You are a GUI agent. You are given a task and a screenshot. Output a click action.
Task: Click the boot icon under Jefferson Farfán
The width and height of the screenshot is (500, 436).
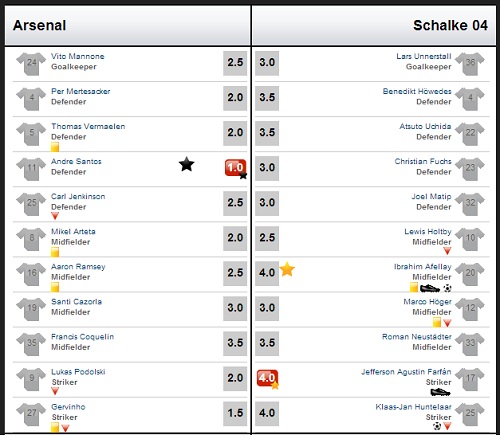tap(440, 392)
